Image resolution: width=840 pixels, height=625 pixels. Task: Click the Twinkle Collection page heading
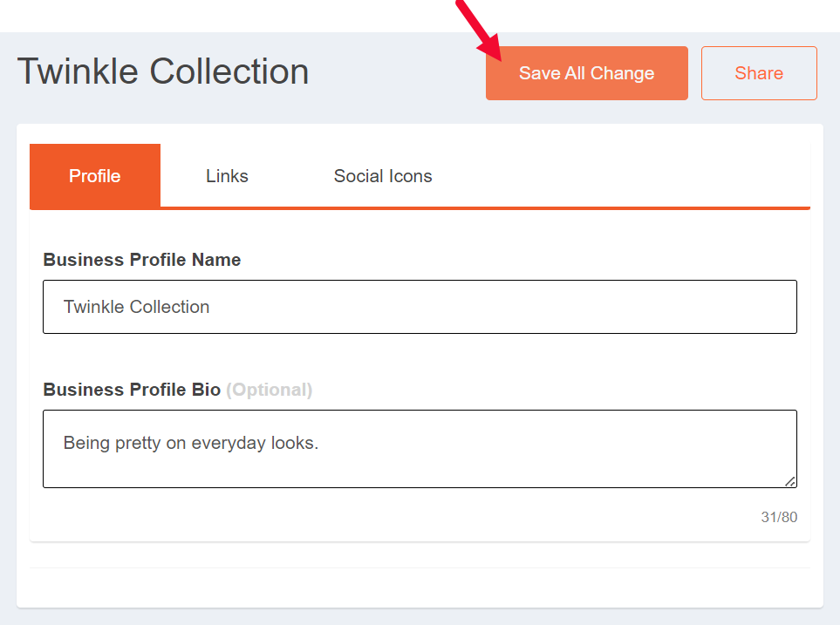pyautogui.click(x=163, y=71)
